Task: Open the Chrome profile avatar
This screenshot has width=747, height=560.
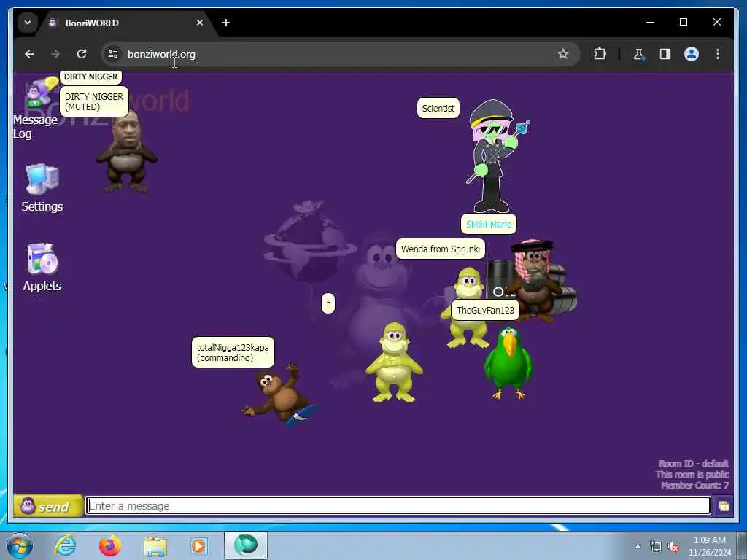Action: tap(692, 54)
